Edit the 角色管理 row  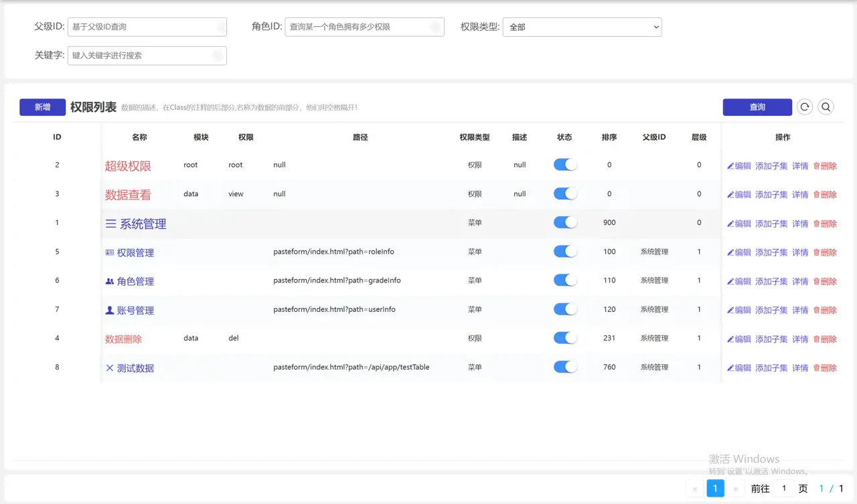coord(739,281)
